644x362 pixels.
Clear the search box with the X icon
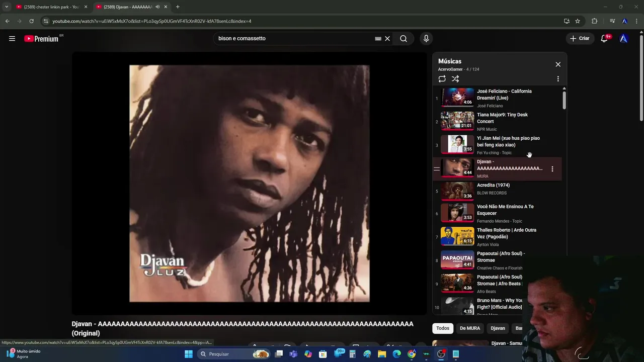387,38
